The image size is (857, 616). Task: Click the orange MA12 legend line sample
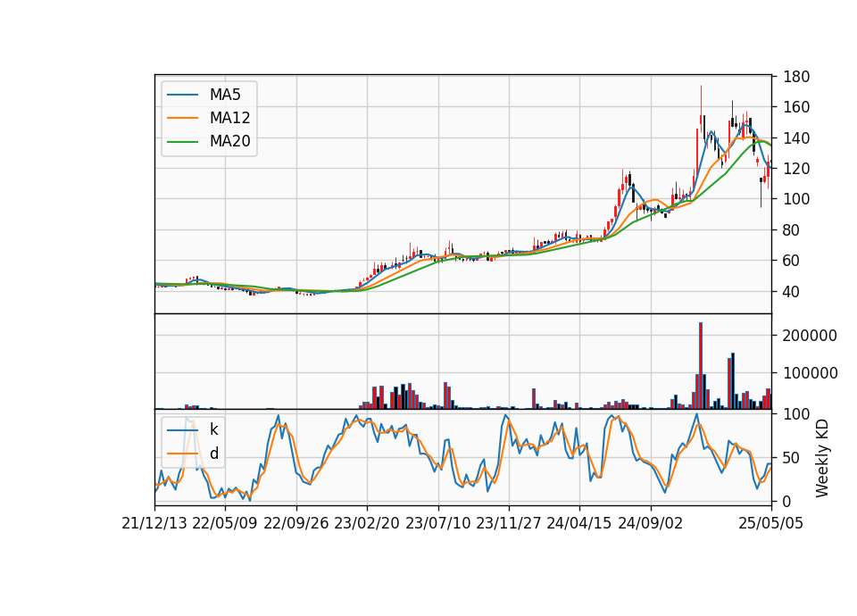[182, 118]
